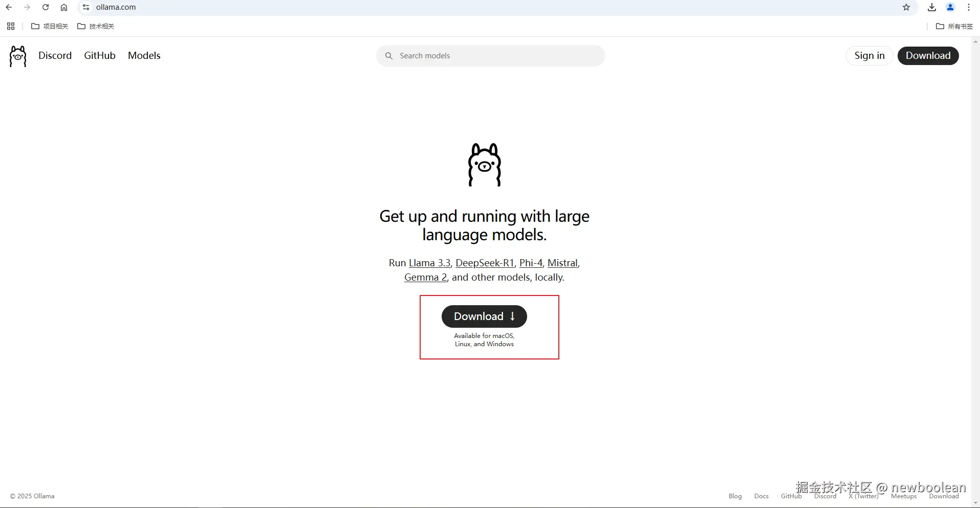The height and width of the screenshot is (508, 980).
Task: Open the Blog footer link
Action: tap(735, 496)
